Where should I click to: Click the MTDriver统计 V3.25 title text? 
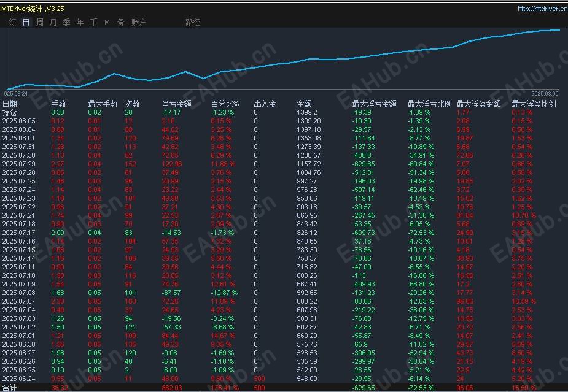tap(33, 9)
